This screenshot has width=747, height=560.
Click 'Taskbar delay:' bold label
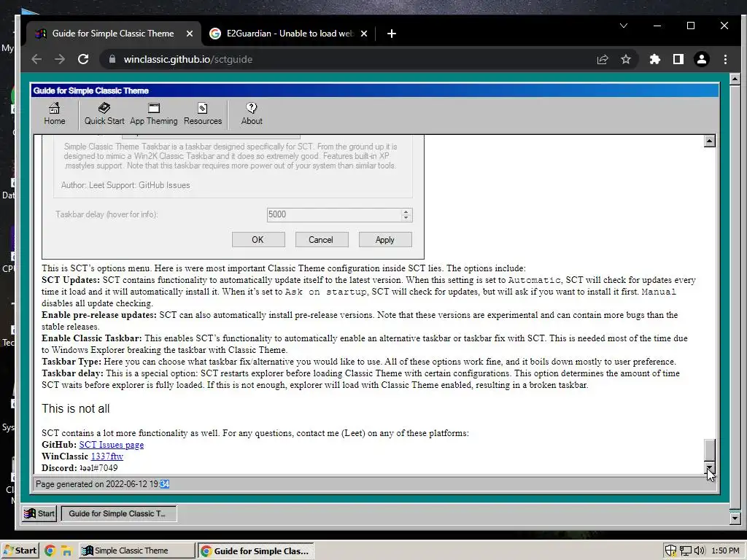72,373
